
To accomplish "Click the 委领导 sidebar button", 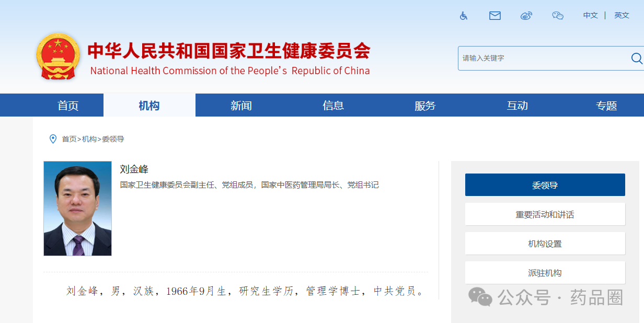I will point(545,185).
